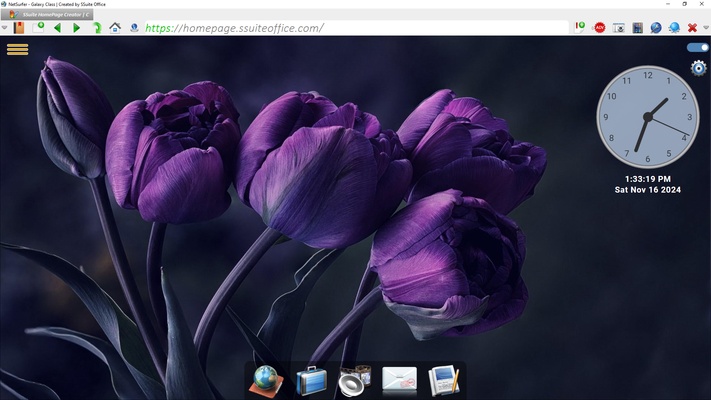The width and height of the screenshot is (711, 400).
Task: Click the analog clock widget
Action: (x=648, y=117)
